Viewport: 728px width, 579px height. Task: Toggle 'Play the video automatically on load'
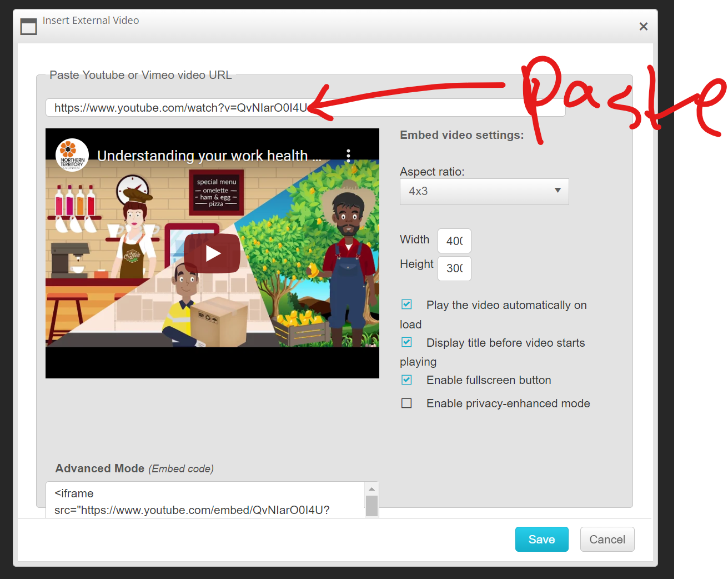click(406, 305)
